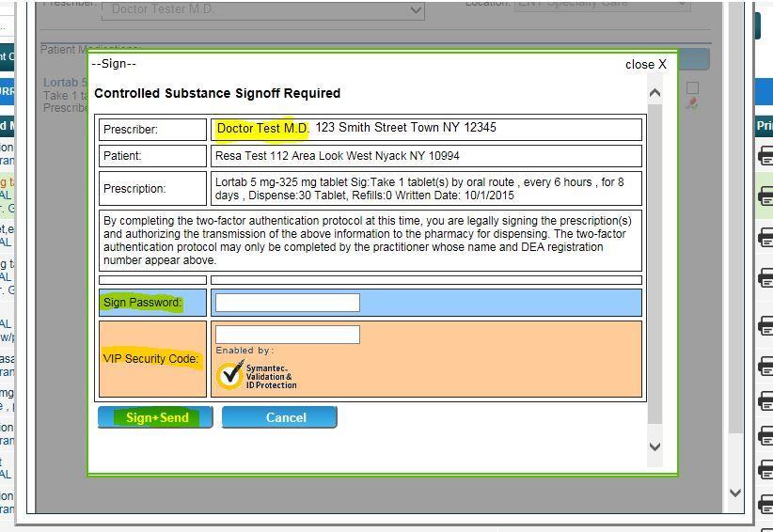Click the Symantec Validation & ID Protection logo
773x532 pixels.
257,376
